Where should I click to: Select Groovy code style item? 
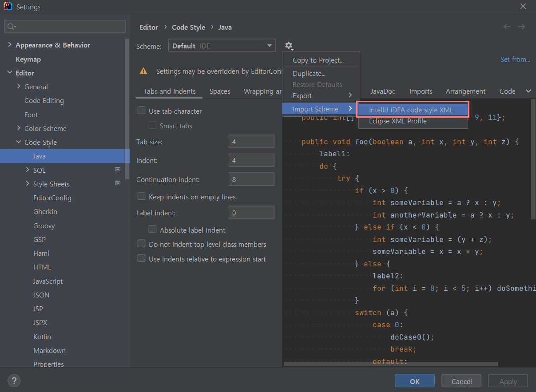[x=44, y=226]
